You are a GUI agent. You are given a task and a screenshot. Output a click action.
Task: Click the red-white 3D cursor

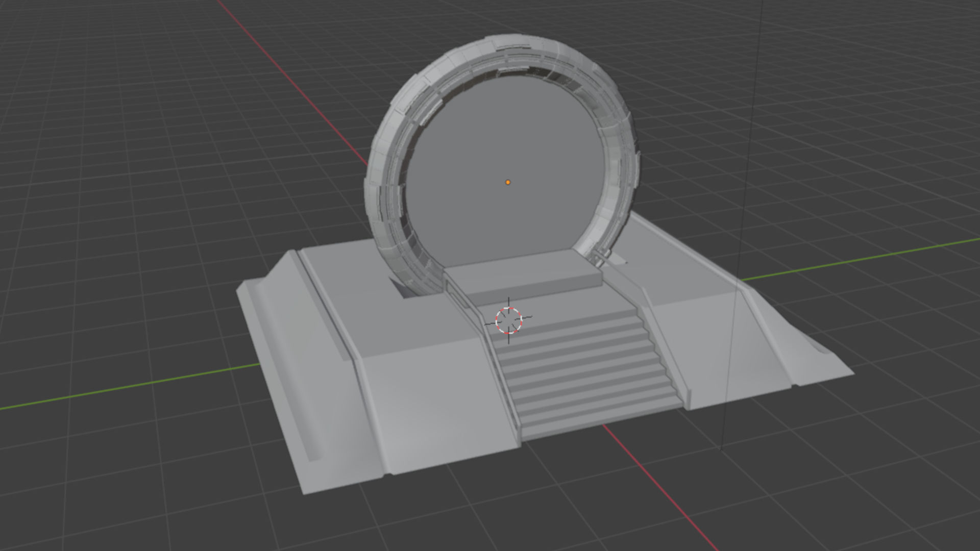click(x=509, y=320)
